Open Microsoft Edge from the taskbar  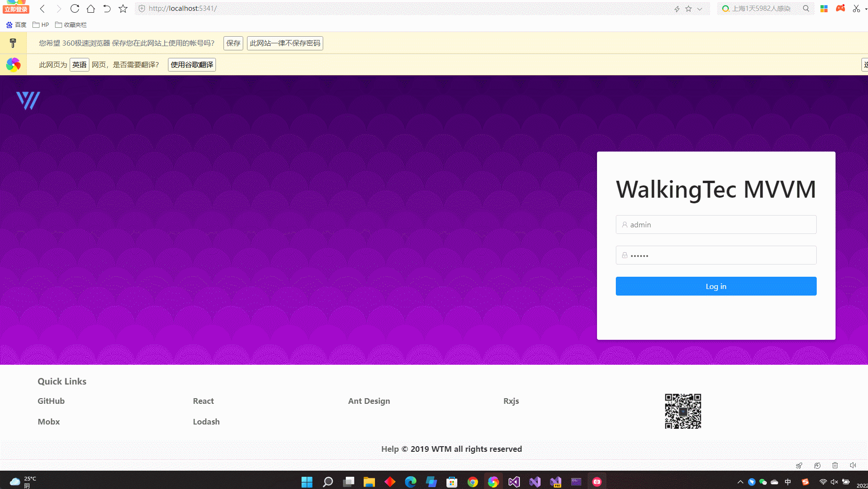click(x=411, y=482)
